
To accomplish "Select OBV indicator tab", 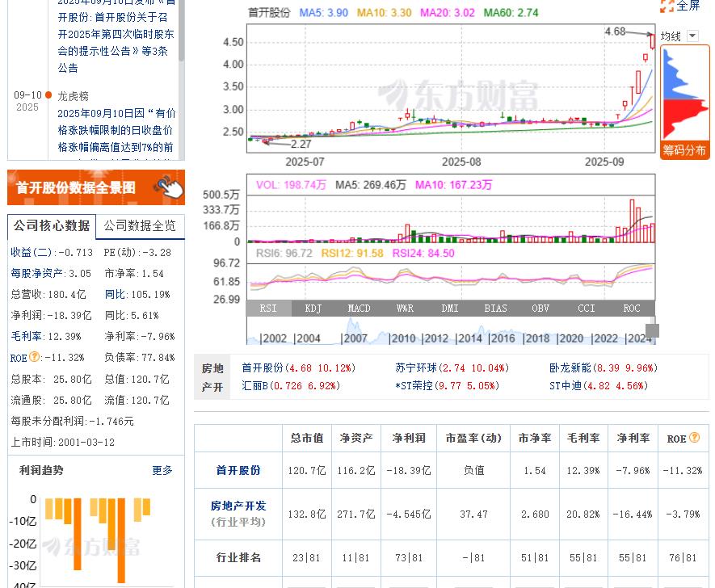I will pyautogui.click(x=540, y=309).
